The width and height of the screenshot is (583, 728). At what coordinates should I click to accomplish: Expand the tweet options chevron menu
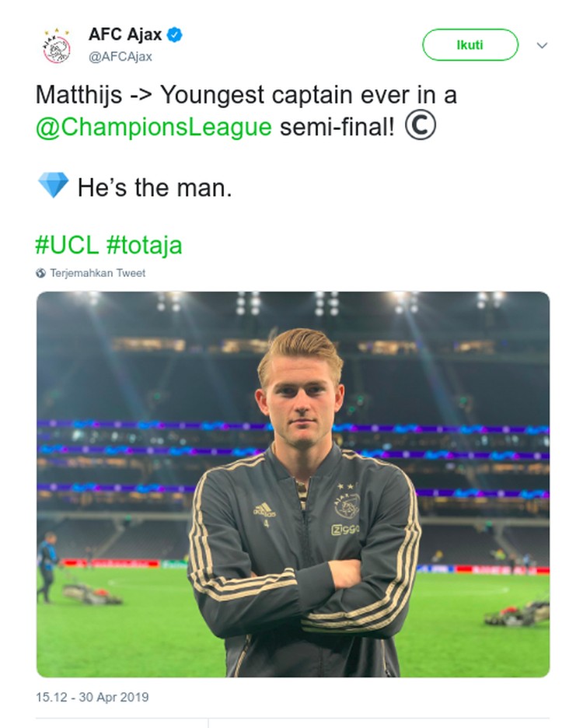(x=542, y=45)
